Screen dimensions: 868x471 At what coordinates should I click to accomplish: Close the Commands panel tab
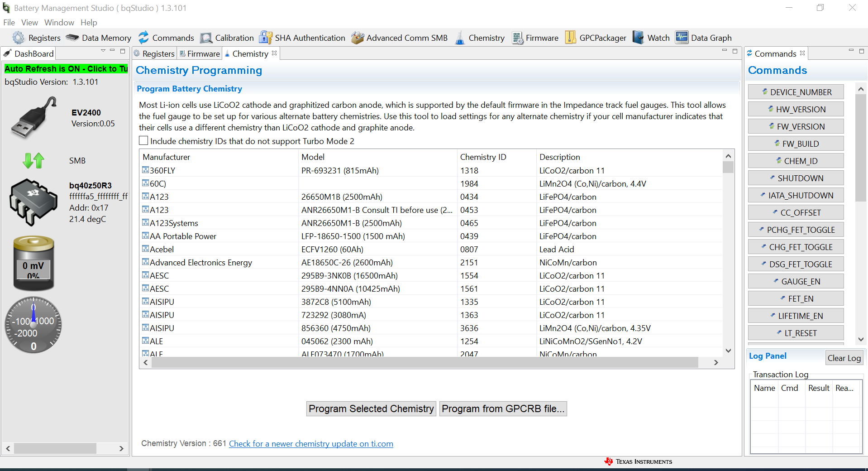pyautogui.click(x=802, y=53)
